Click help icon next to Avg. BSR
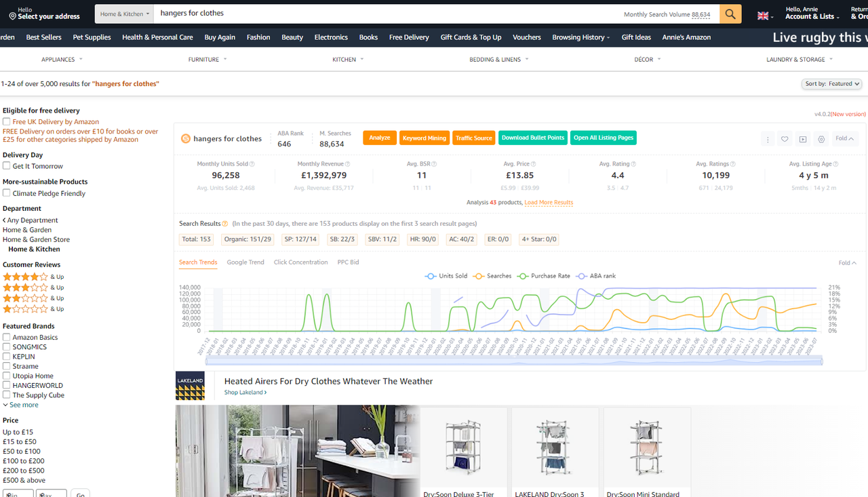 click(434, 164)
